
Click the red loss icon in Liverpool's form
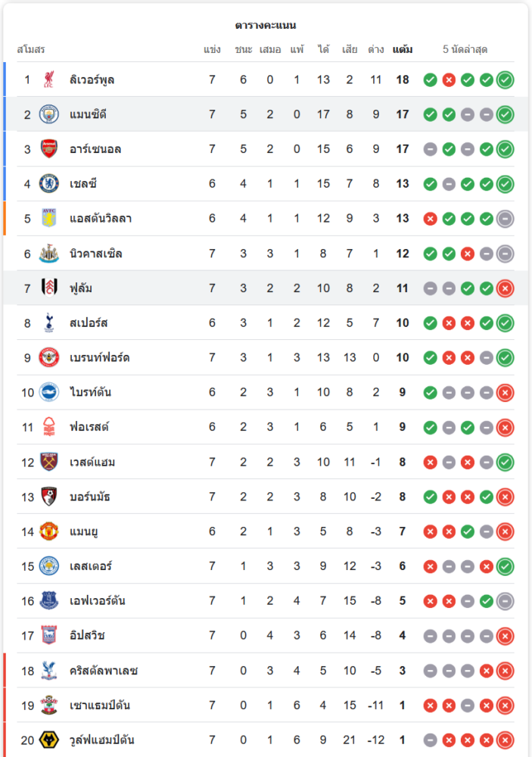(449, 79)
